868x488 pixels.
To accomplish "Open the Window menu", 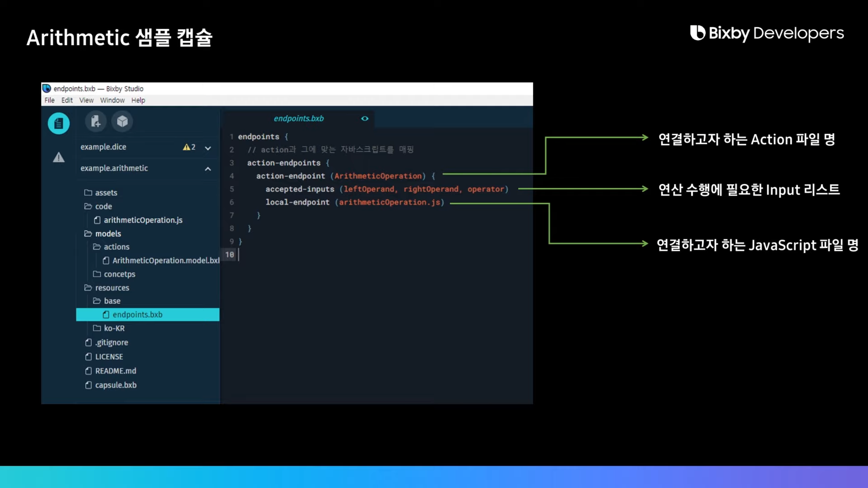I will (112, 100).
